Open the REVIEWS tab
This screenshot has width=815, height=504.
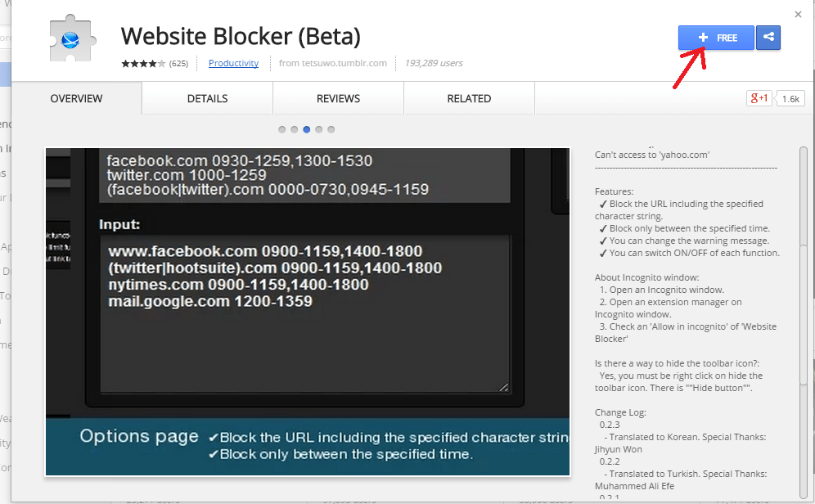point(339,98)
